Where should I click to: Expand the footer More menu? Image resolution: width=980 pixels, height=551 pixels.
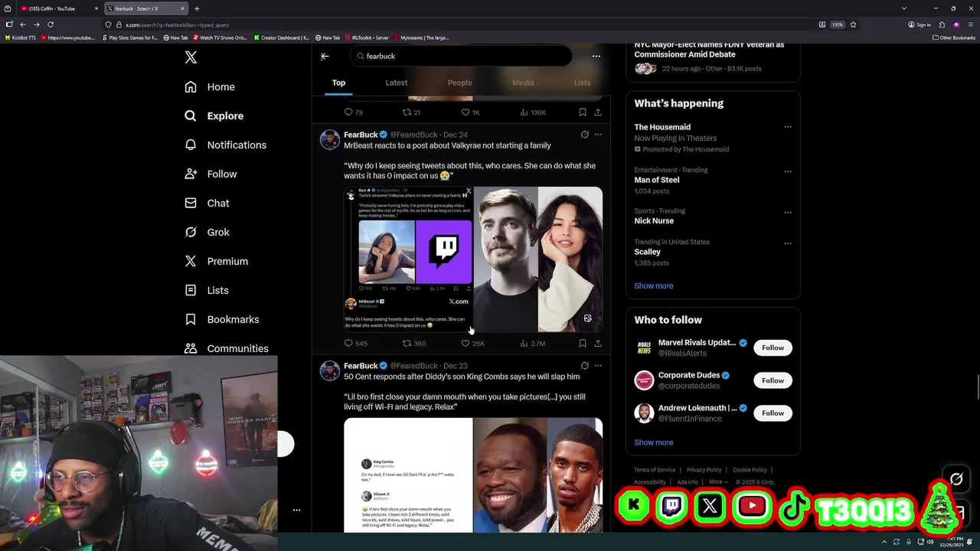(717, 482)
